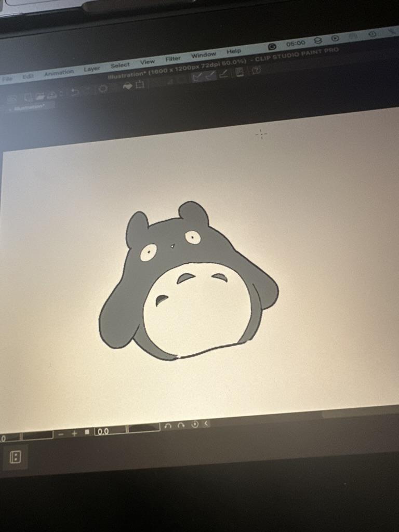The height and width of the screenshot is (532, 399).
Task: Click the zoom in plus button
Action: click(74, 433)
